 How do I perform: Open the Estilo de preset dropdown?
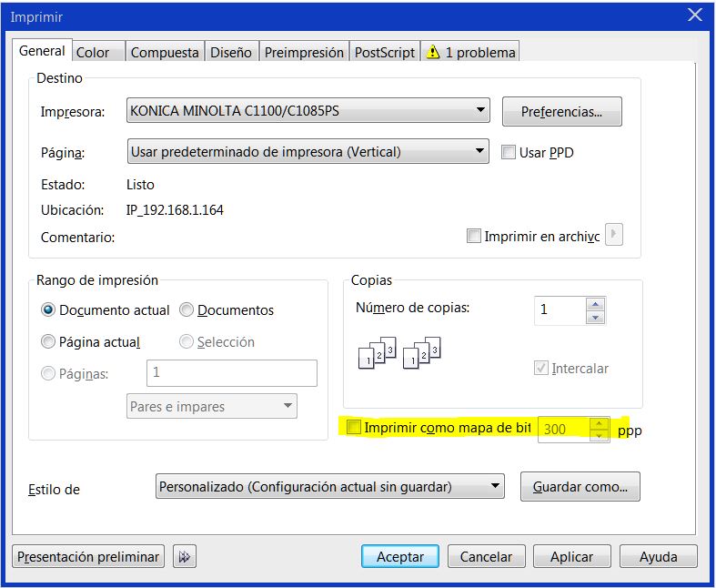click(x=329, y=486)
